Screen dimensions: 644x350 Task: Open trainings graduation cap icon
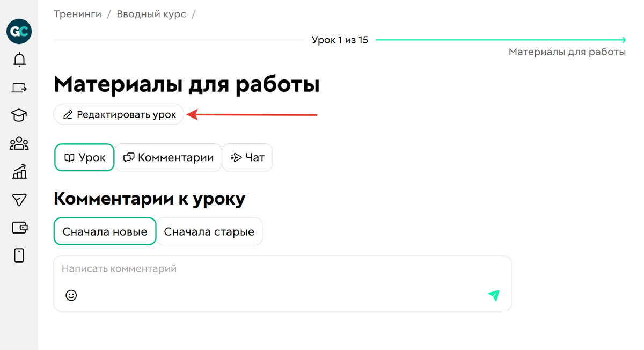(x=19, y=115)
